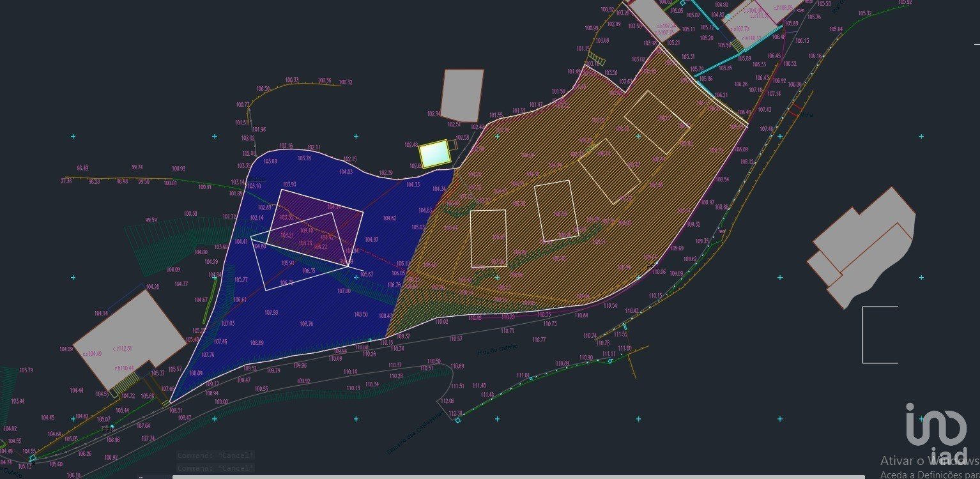The image size is (980, 479).
Task: Select the leftmost upright rectangle in orange parcel
Action: [x=488, y=238]
